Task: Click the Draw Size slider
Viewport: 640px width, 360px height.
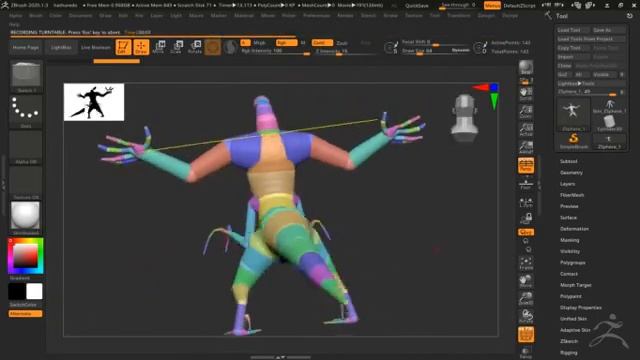Action: tap(436, 51)
